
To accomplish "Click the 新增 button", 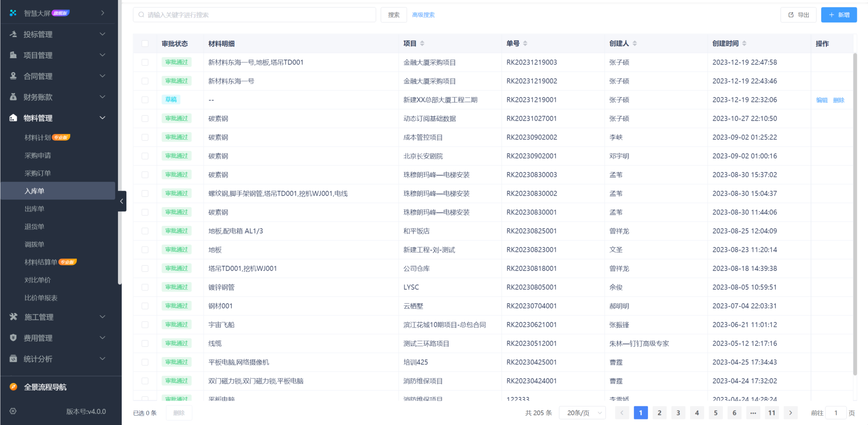I will click(x=839, y=15).
